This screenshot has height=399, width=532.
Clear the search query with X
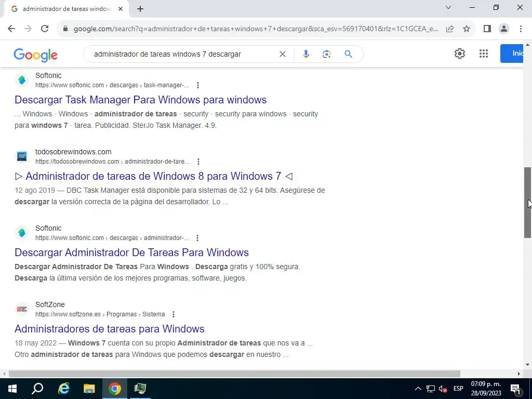282,54
